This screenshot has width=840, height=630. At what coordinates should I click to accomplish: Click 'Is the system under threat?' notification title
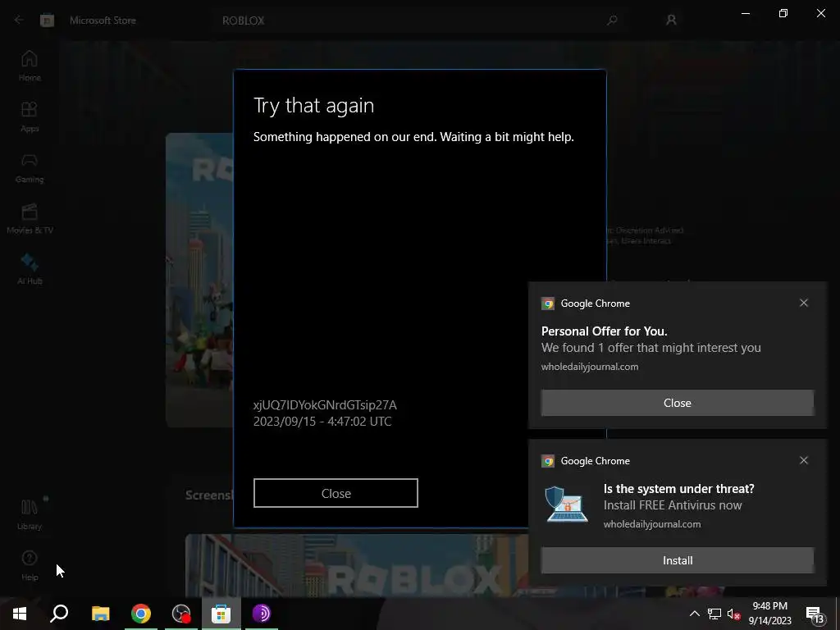click(678, 489)
